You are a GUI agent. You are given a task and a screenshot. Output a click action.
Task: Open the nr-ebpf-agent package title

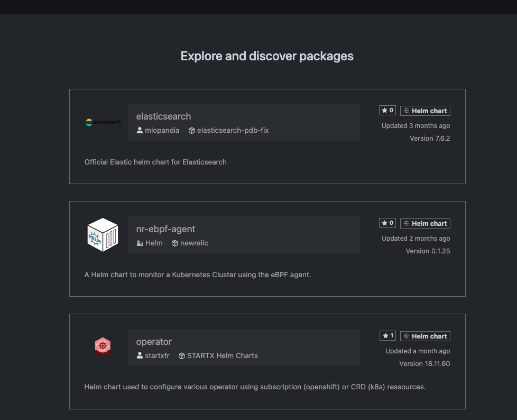point(165,229)
